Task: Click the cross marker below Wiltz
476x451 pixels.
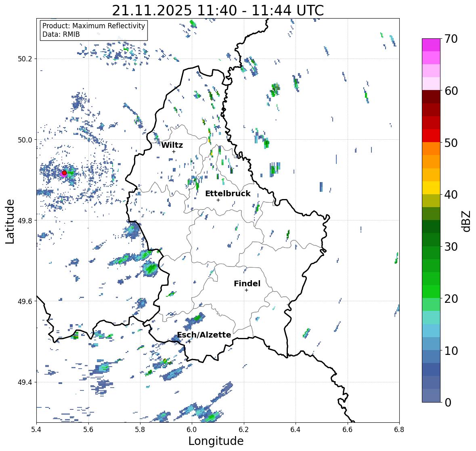Action: point(174,151)
